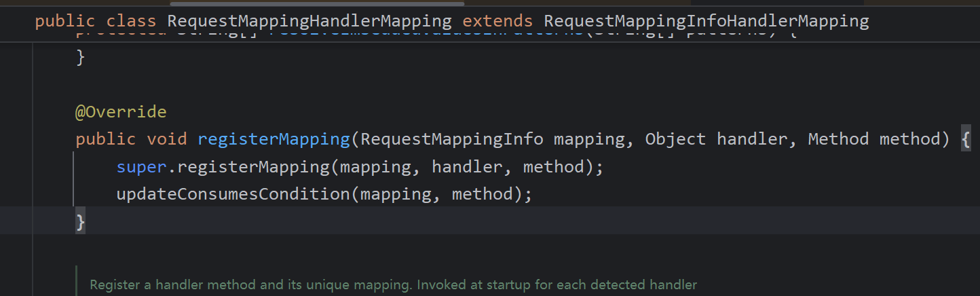Click highlighted closing brace on current line

point(81,221)
